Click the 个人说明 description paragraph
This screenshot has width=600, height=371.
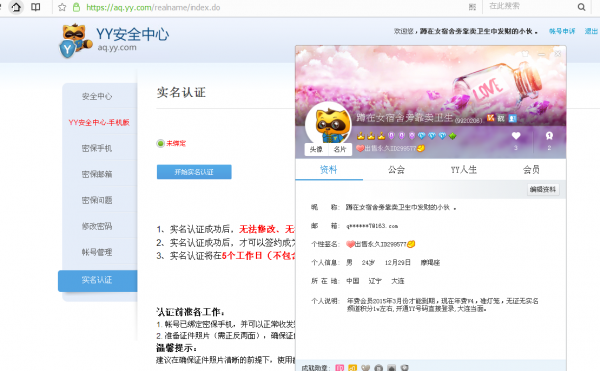[x=442, y=305]
